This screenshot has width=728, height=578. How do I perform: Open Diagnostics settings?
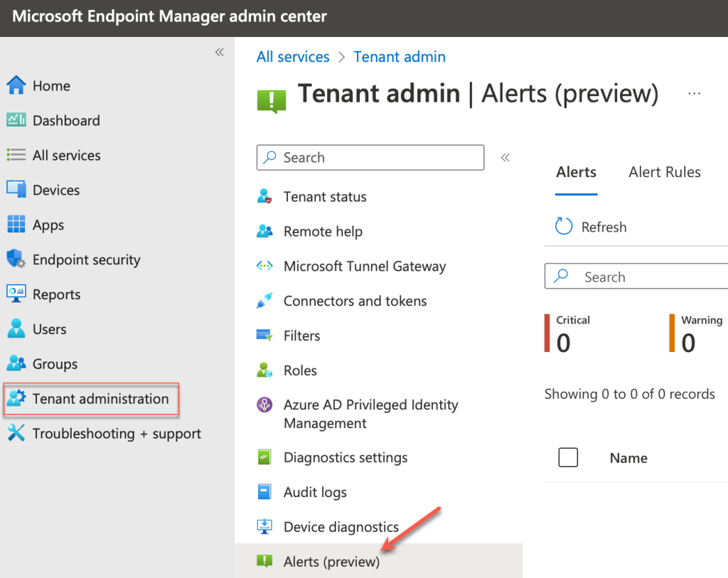[x=346, y=458]
